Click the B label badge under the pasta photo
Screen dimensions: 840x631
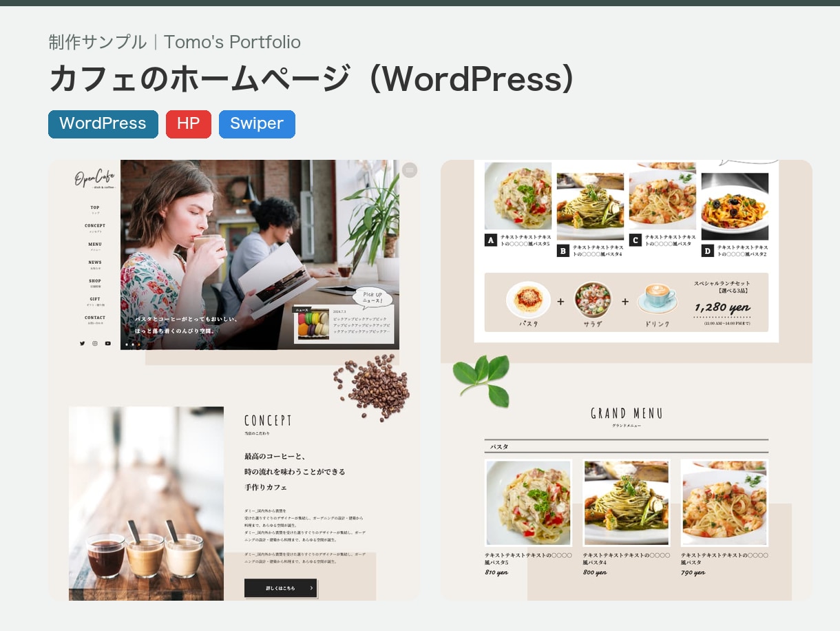[x=563, y=251]
